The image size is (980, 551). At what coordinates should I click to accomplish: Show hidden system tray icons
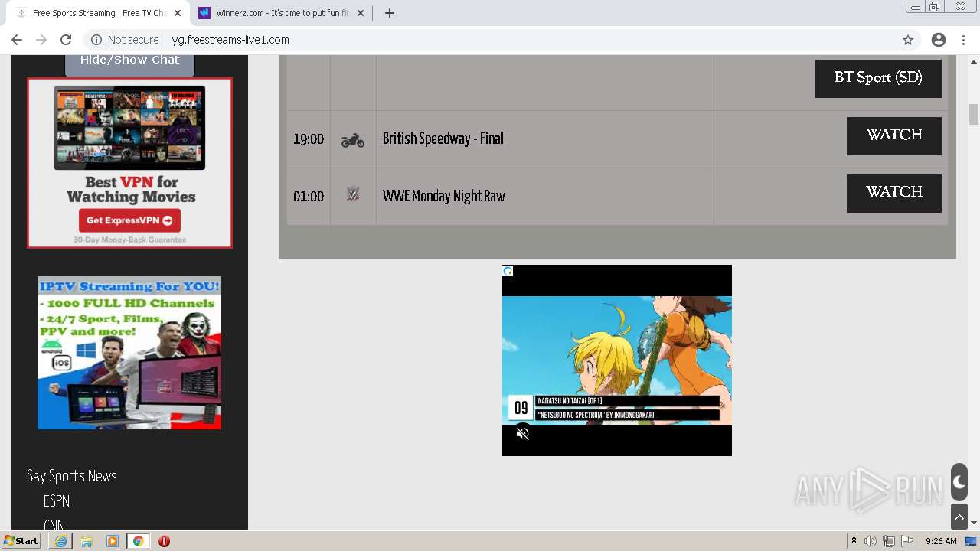pos(854,541)
